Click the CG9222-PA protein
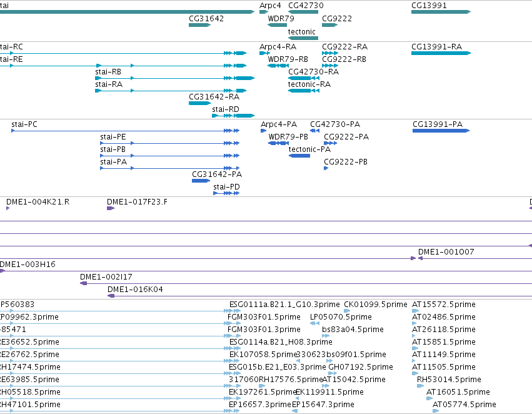 click(330, 143)
